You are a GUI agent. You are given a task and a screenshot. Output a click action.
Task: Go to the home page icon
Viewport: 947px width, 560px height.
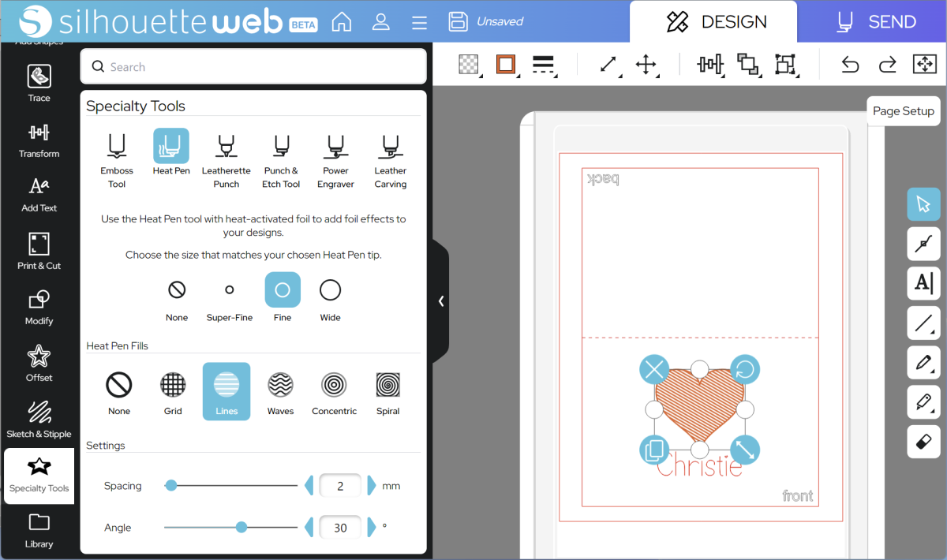[x=342, y=21]
